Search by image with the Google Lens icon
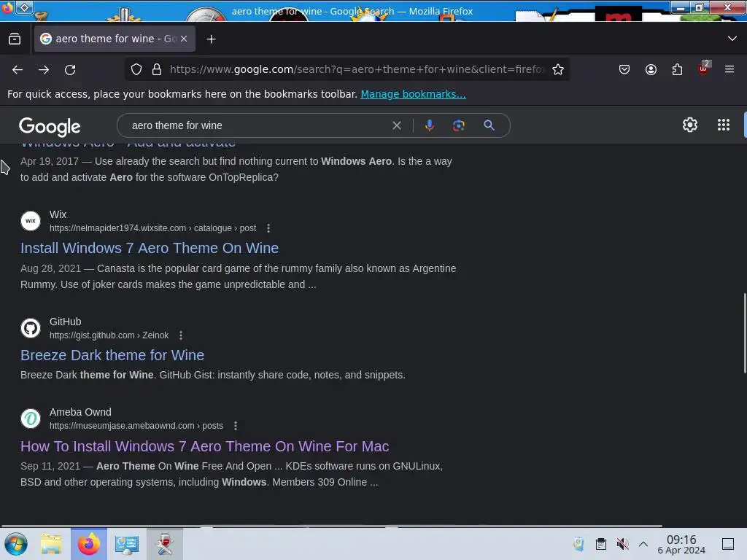Image resolution: width=747 pixels, height=560 pixels. coord(458,125)
